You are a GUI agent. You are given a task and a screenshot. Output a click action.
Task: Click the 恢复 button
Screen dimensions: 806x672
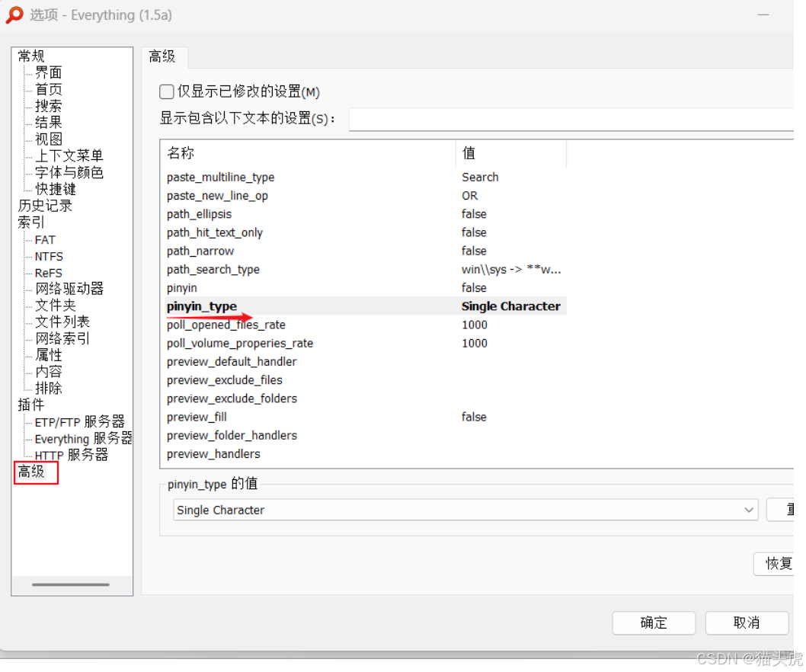773,564
